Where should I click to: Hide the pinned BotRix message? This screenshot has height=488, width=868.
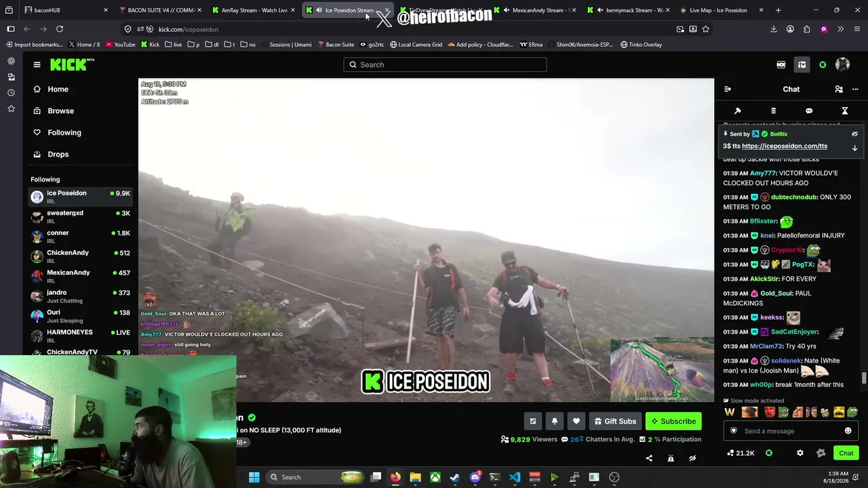point(854,134)
